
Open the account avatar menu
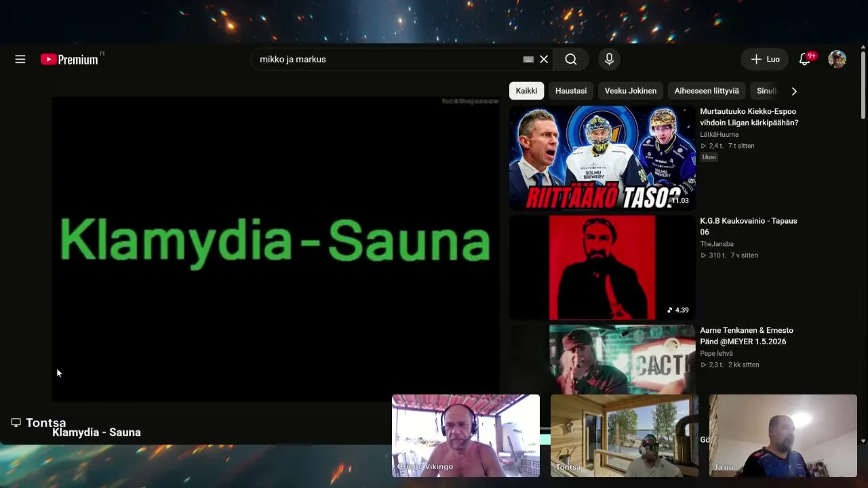click(837, 60)
